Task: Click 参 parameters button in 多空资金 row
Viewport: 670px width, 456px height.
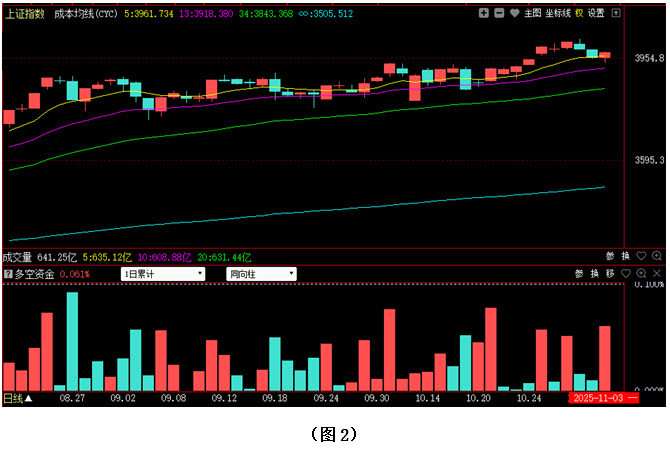Action: click(x=579, y=273)
